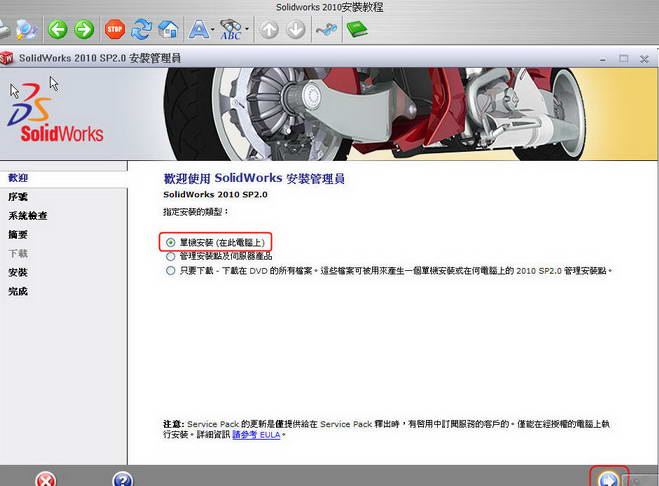
Task: Click the green Forward arrow toolbar button
Action: point(84,30)
